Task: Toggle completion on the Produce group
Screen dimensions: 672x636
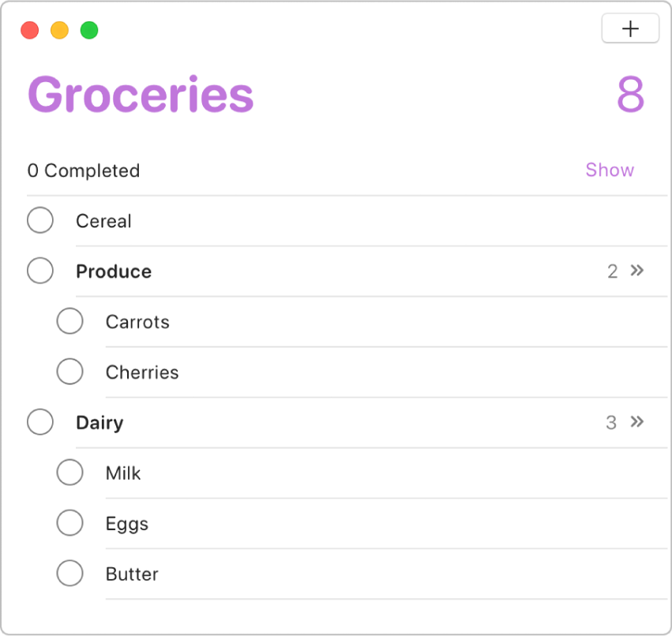Action: click(x=40, y=271)
